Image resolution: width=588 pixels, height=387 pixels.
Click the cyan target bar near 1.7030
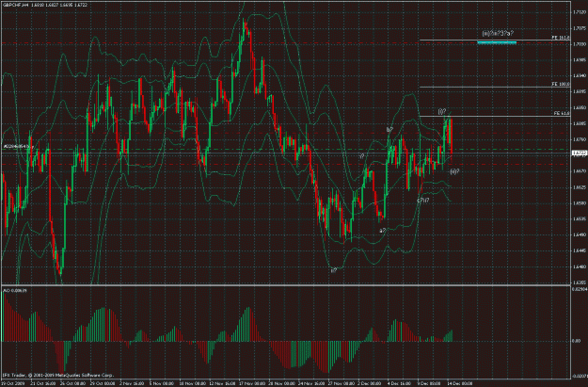click(497, 42)
